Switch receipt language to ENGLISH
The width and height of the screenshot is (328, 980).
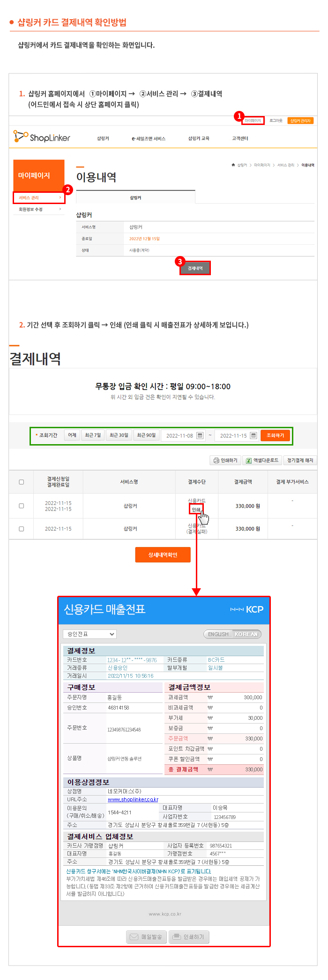[218, 634]
